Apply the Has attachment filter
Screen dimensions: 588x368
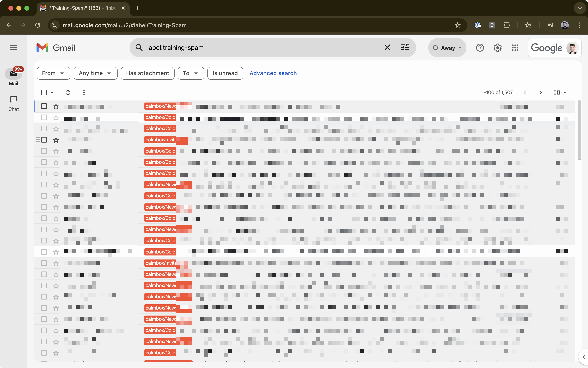[x=148, y=73]
